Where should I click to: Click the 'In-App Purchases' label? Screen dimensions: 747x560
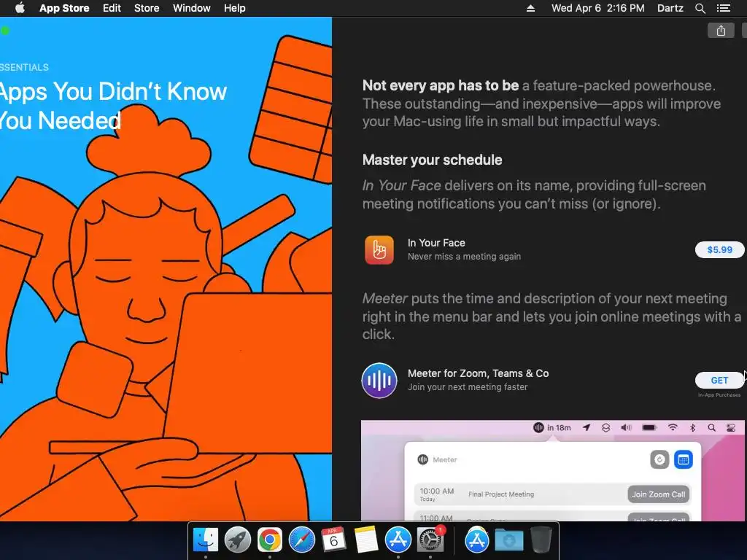point(719,394)
